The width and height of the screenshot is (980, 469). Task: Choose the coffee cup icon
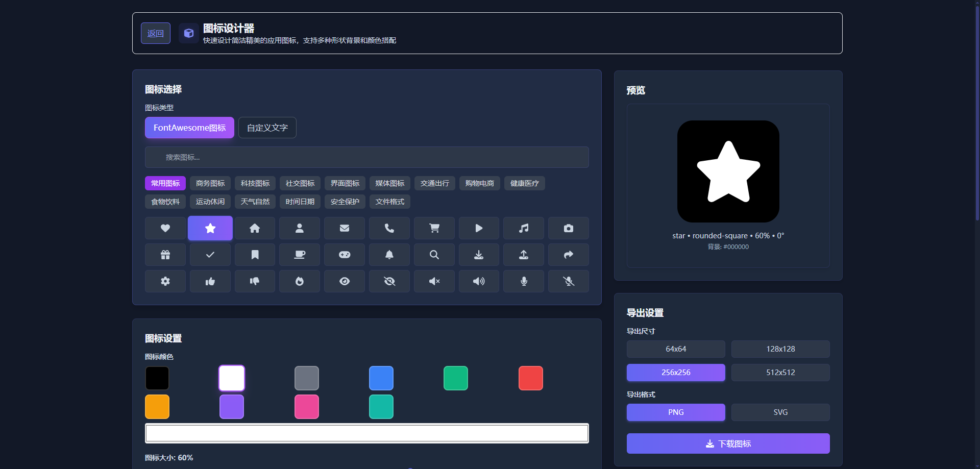click(x=300, y=255)
